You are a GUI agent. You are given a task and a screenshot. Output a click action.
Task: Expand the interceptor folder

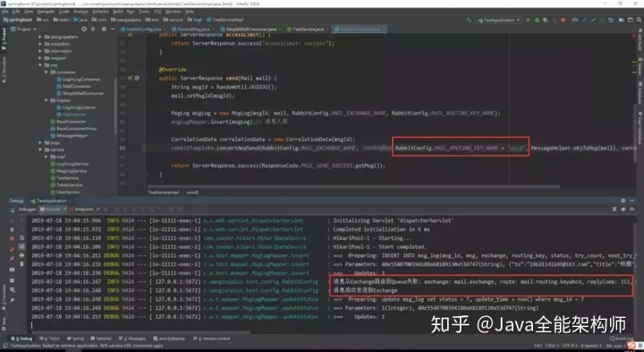40,51
